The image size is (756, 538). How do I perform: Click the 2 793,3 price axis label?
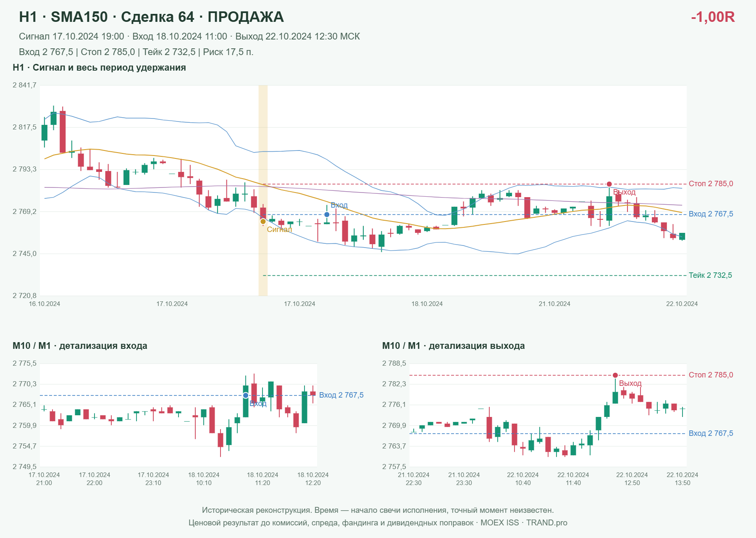tap(24, 169)
